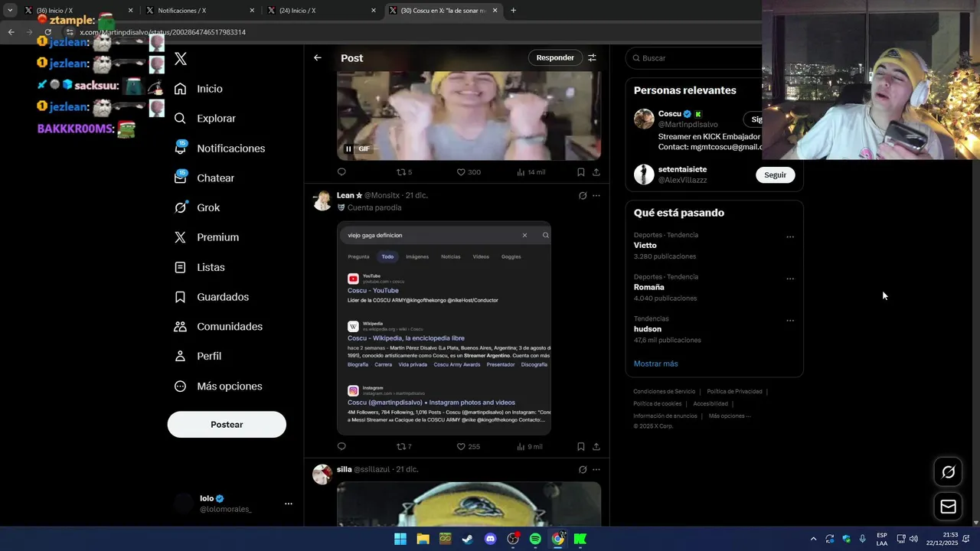
Task: Open Política de Privacidad link
Action: (x=734, y=392)
